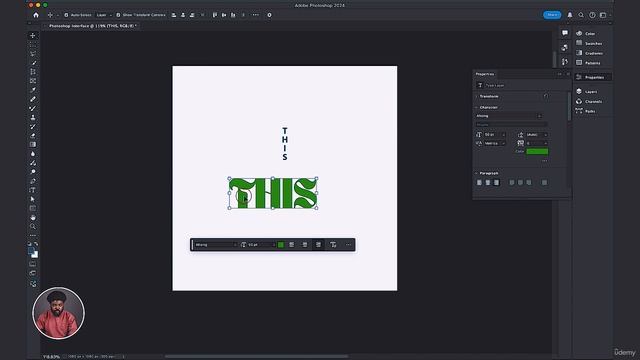Collapse the Character section
This screenshot has height=360, width=640.
(476, 107)
